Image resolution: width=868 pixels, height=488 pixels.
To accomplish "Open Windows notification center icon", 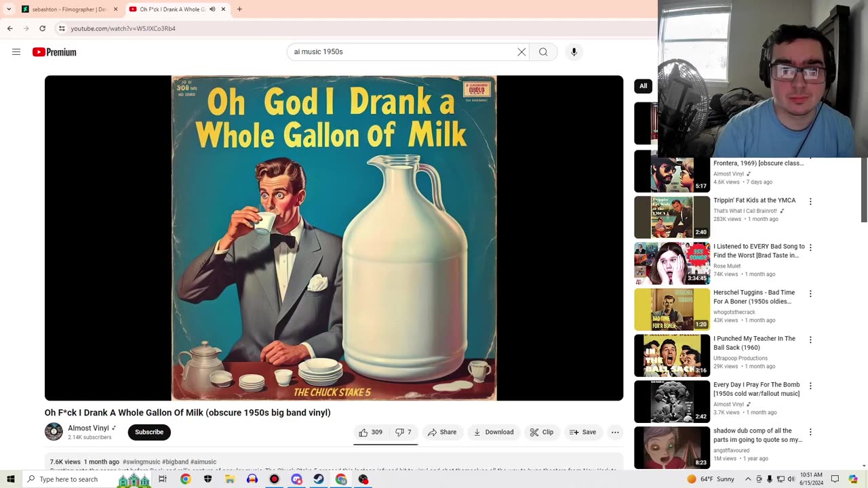I will tap(835, 479).
